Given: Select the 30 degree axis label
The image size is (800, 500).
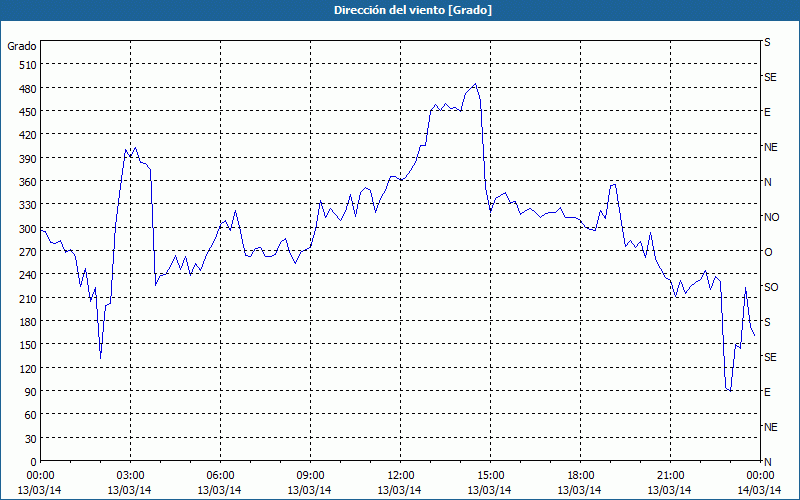Looking at the screenshot, I should 31,439.
